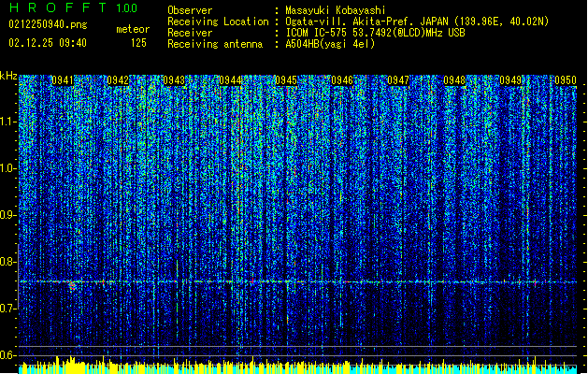Click the 0942 time marker
Screen dimensions: 588x374
click(x=118, y=80)
